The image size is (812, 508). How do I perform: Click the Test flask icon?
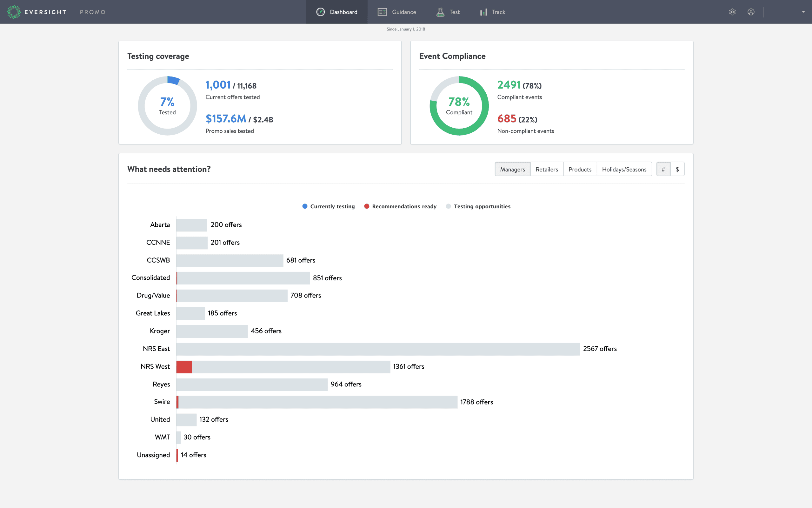point(440,12)
